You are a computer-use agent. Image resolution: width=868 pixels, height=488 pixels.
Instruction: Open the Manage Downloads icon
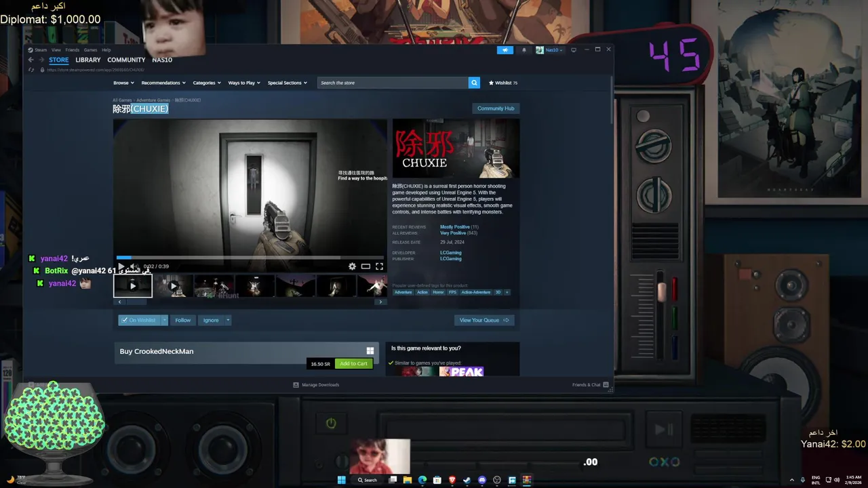pos(296,384)
